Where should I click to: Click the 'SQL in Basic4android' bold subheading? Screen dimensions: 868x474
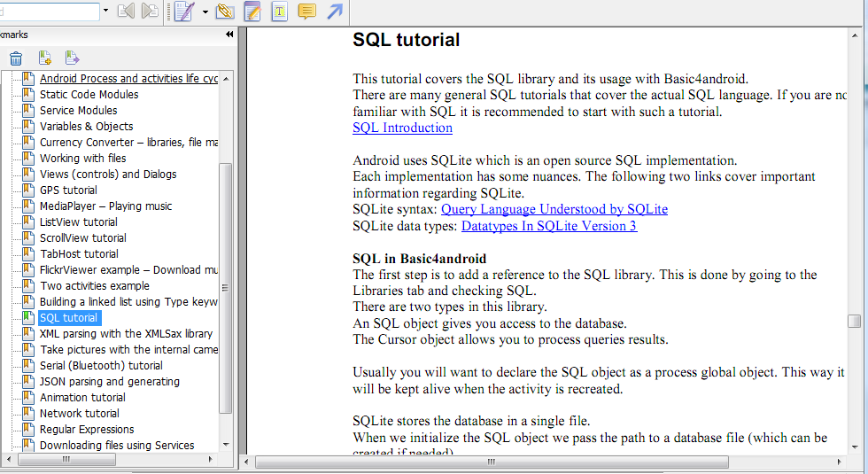click(x=420, y=259)
